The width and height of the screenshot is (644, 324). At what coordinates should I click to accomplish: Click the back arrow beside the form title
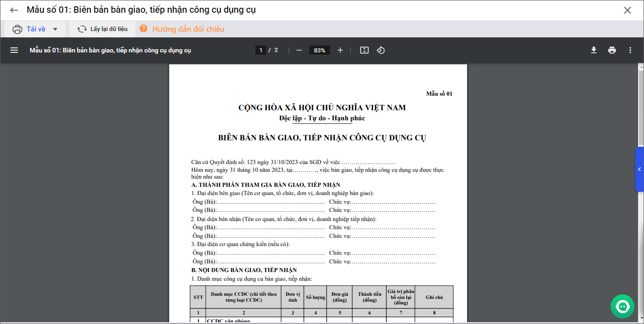click(x=14, y=10)
